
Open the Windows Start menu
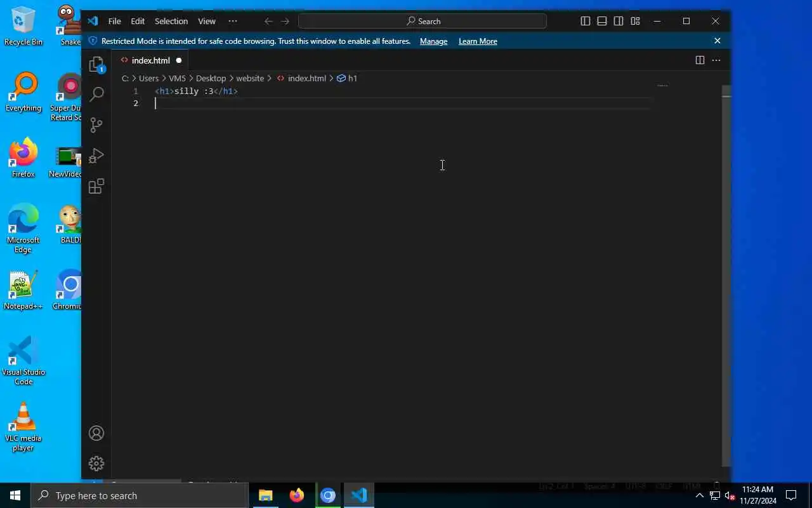pos(15,495)
